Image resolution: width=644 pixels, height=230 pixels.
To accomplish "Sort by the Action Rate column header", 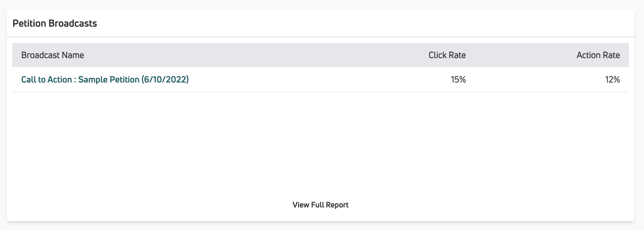I will [x=598, y=55].
